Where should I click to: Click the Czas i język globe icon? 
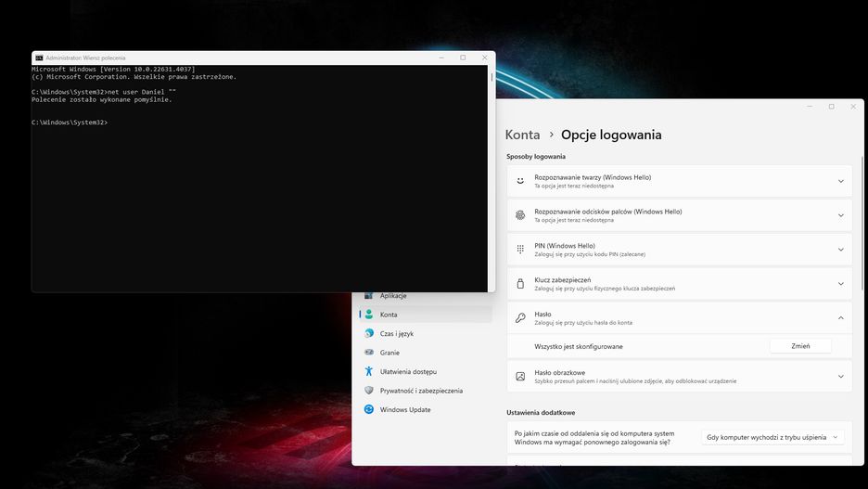369,333
